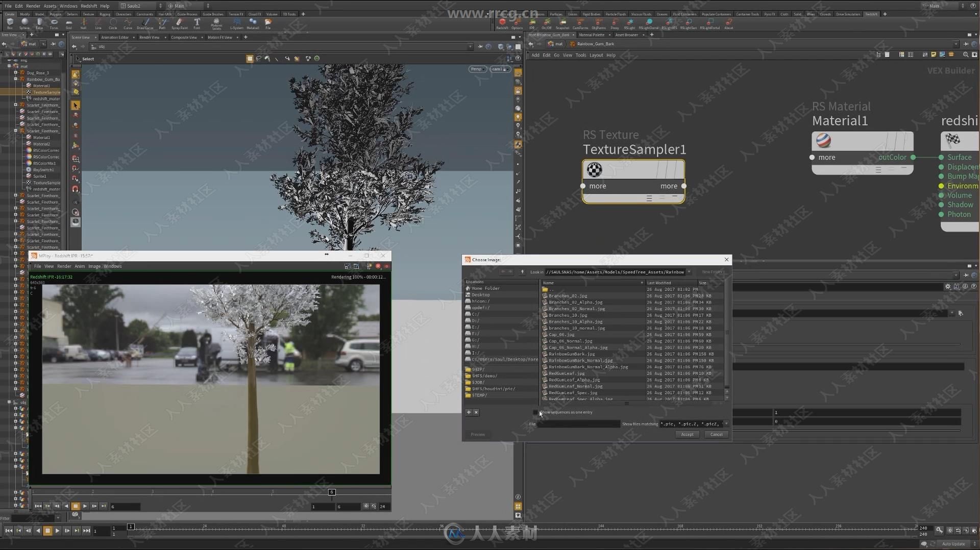
Task: Click network editor search magnifier icon
Action: pyautogui.click(x=965, y=55)
